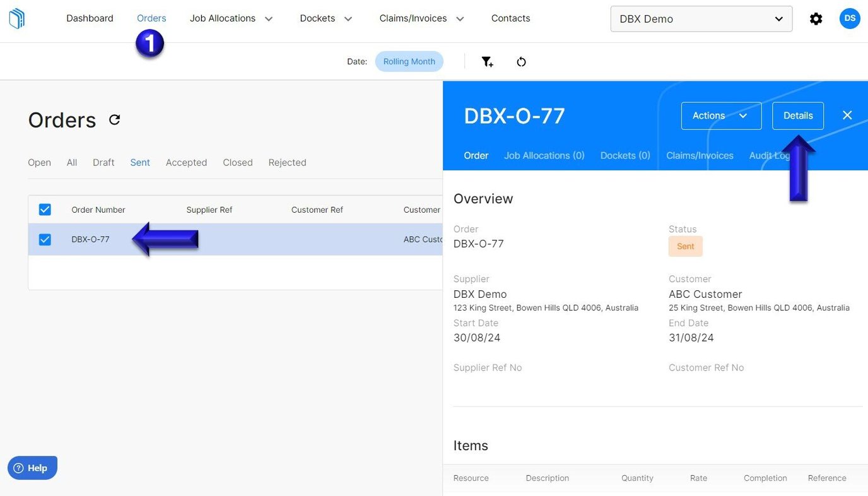
Task: Toggle the select-all orders checkbox
Action: click(x=45, y=209)
